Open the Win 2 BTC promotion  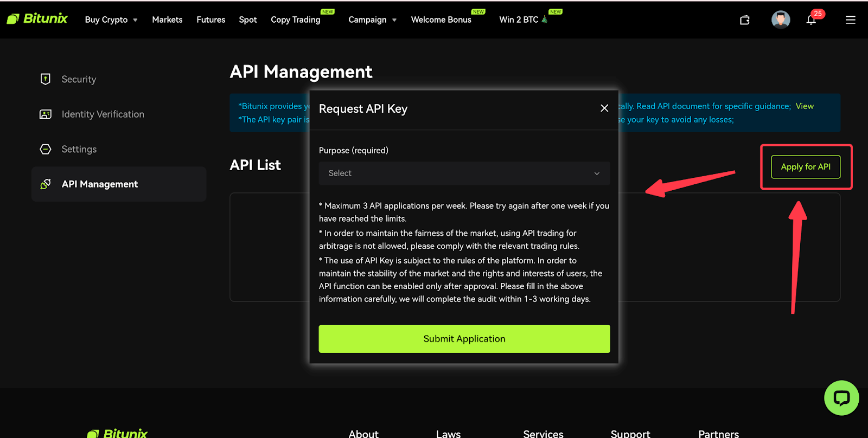click(524, 20)
